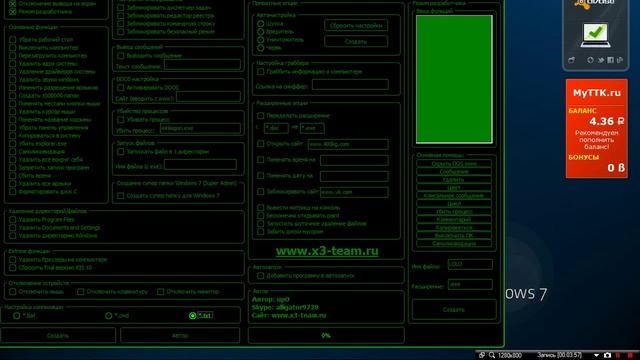The width and height of the screenshot is (640, 360).
Task: Click the 'Автор' button at the bottom
Action: (180, 336)
